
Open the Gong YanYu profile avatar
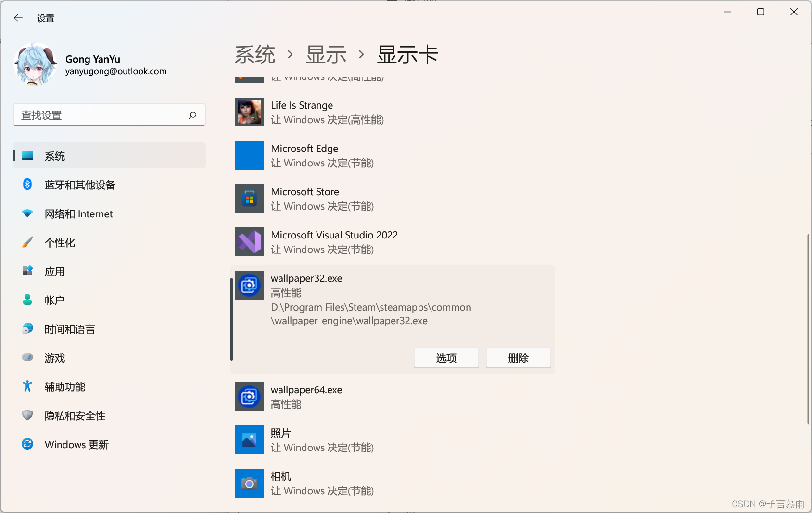(x=36, y=64)
